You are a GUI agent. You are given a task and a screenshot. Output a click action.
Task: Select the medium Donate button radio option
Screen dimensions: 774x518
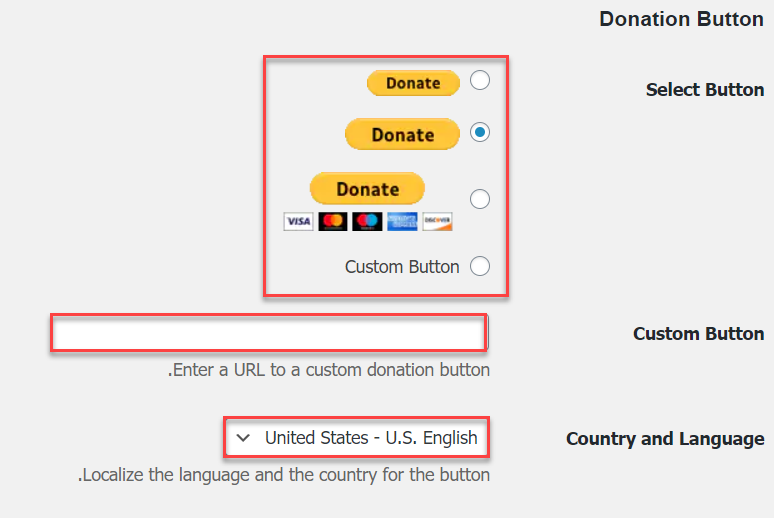tap(480, 132)
